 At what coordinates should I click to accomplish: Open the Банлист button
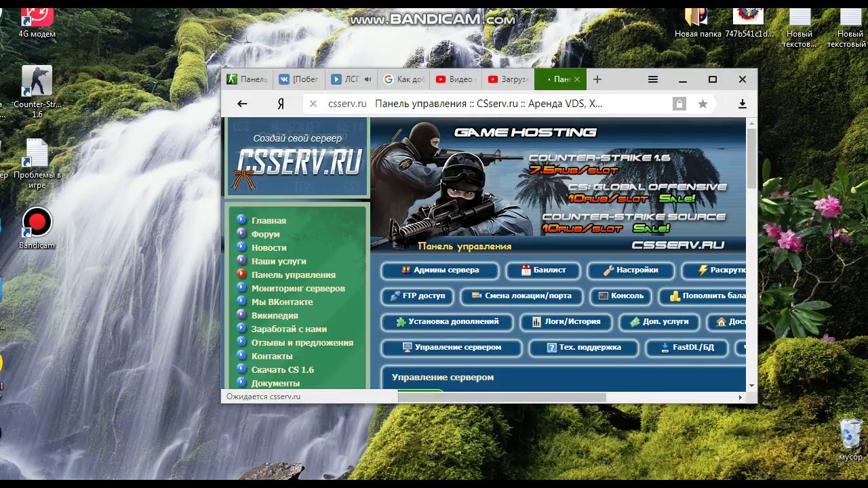click(544, 270)
